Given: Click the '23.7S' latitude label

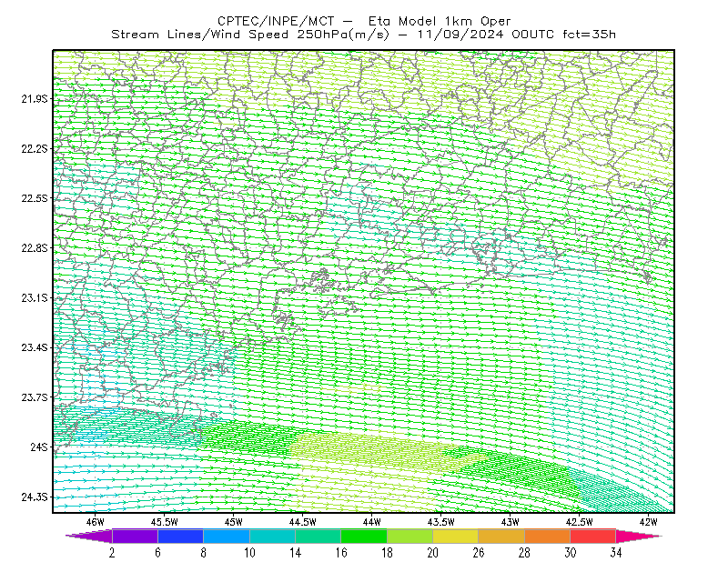Looking at the screenshot, I should click(35, 397).
